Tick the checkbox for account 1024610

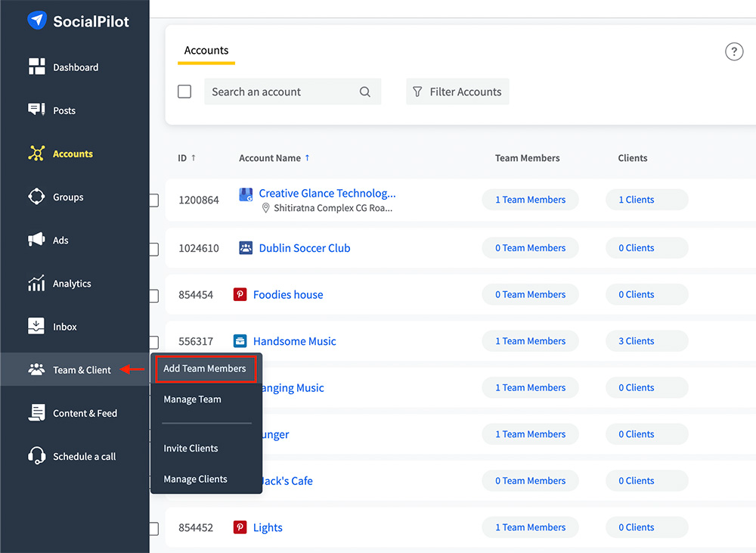tap(153, 249)
